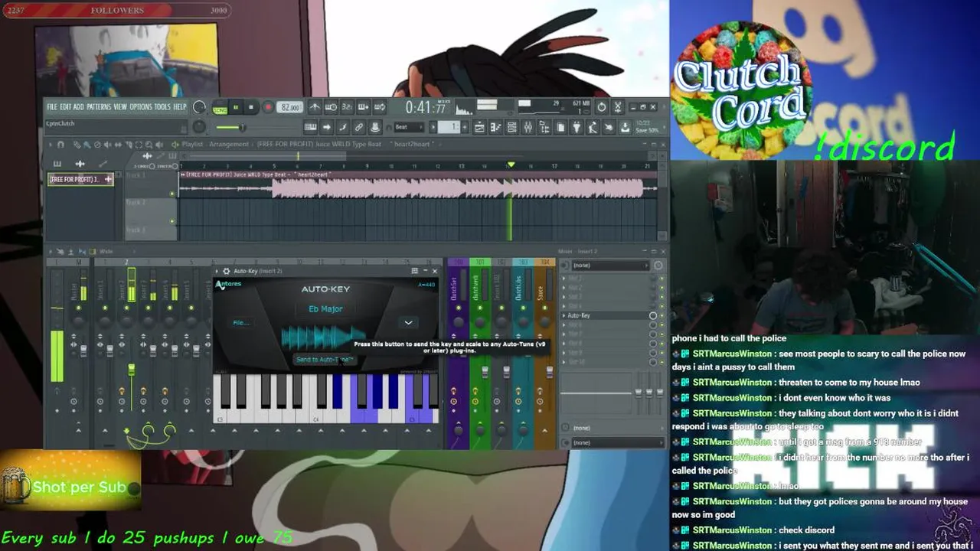The image size is (980, 551).
Task: Select the playlist delete tool
Action: 97,144
